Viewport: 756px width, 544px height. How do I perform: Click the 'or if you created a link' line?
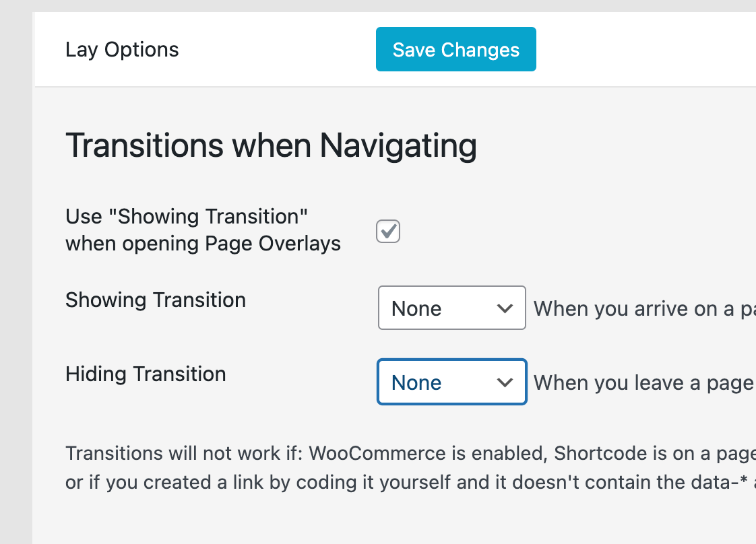[x=270, y=483]
